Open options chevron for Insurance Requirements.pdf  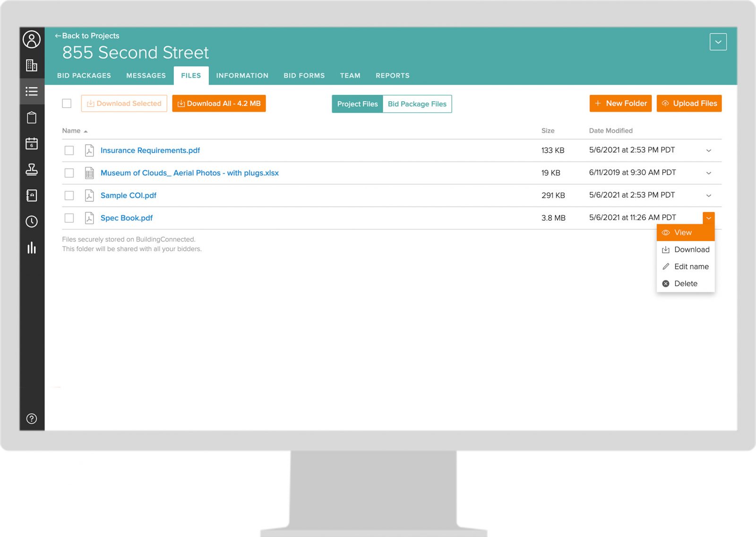tap(708, 150)
